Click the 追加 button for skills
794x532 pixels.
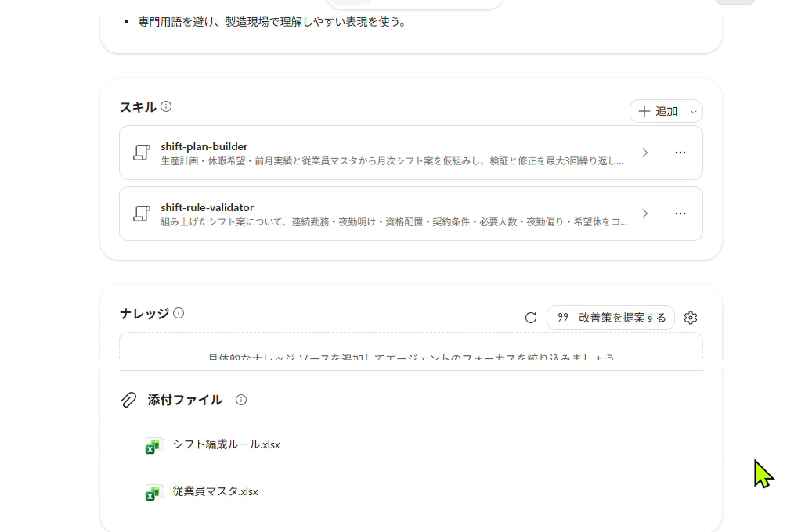(657, 111)
